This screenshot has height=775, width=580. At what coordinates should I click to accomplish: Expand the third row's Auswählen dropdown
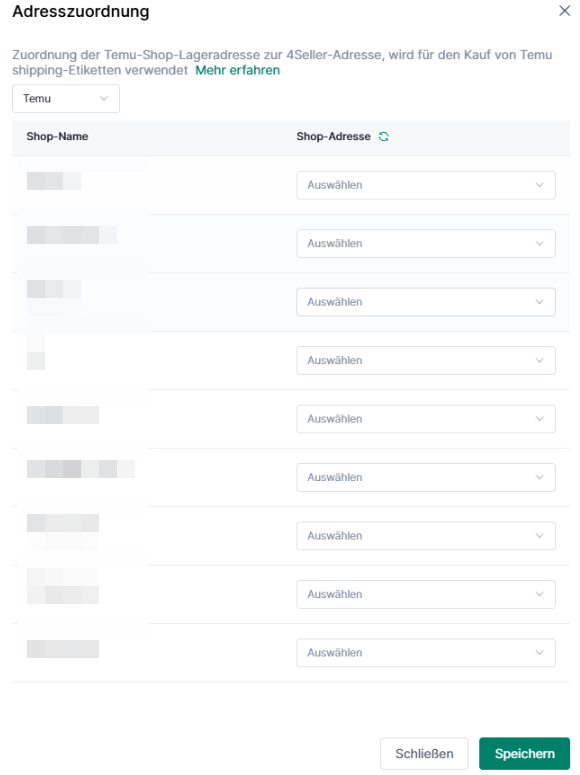[426, 302]
